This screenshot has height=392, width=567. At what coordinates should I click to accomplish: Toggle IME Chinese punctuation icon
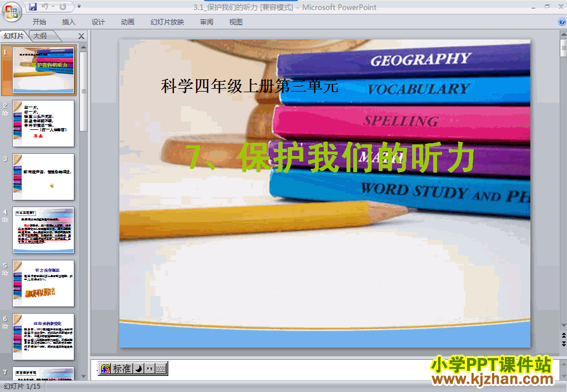pos(150,369)
